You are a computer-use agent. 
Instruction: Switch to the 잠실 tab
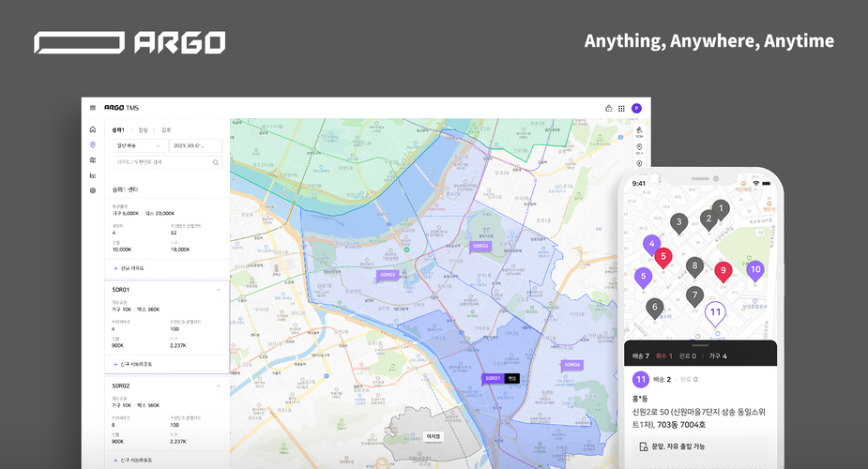tap(144, 129)
